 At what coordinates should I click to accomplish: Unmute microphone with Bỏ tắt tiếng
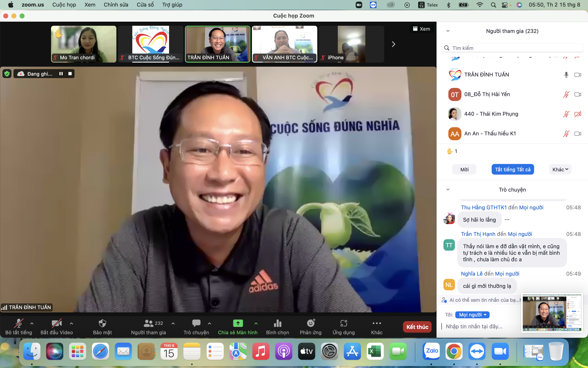point(19,327)
